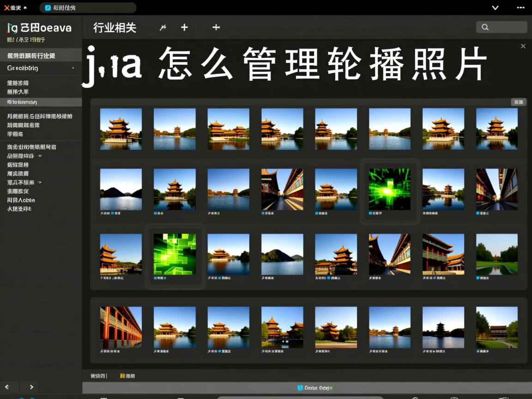532x399 pixels.
Task: Open the music app icon in the top bar
Action: click(x=49, y=7)
